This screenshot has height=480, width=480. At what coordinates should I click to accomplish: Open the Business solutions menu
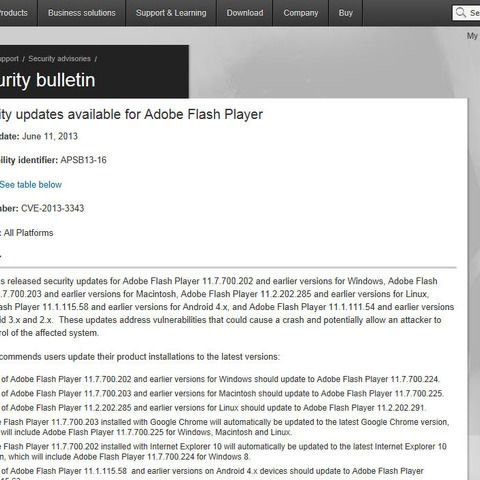click(x=82, y=13)
